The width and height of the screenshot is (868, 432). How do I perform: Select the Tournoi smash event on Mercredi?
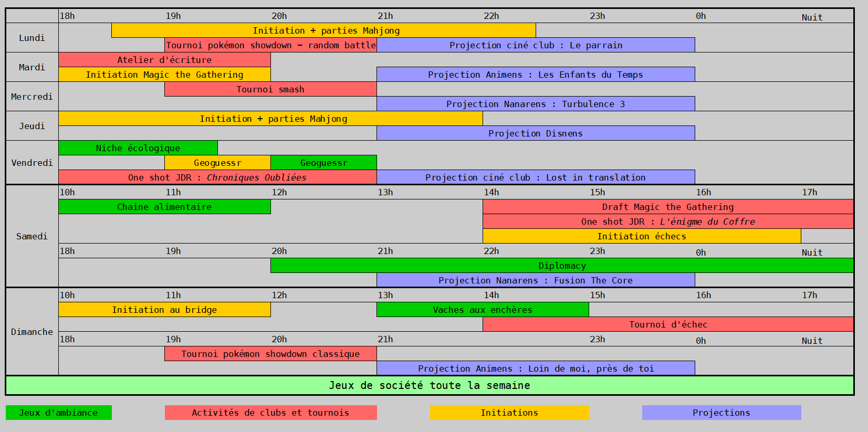tap(270, 89)
